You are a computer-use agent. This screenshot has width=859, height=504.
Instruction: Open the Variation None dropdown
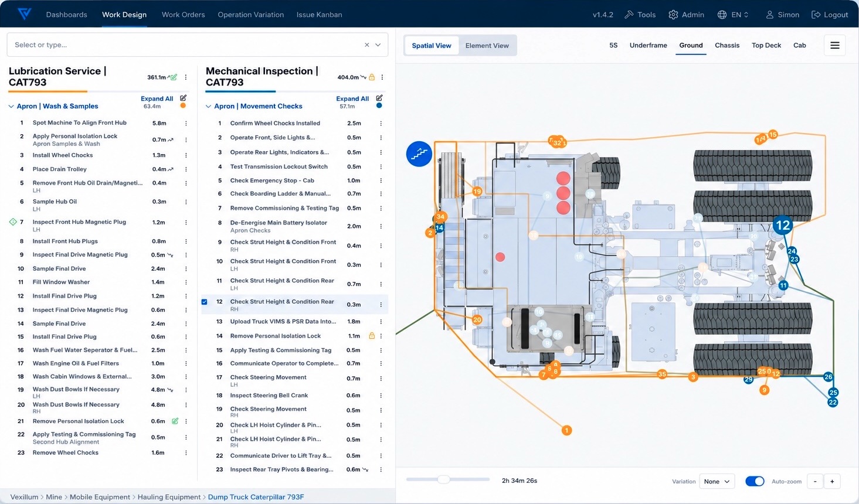[x=717, y=481]
